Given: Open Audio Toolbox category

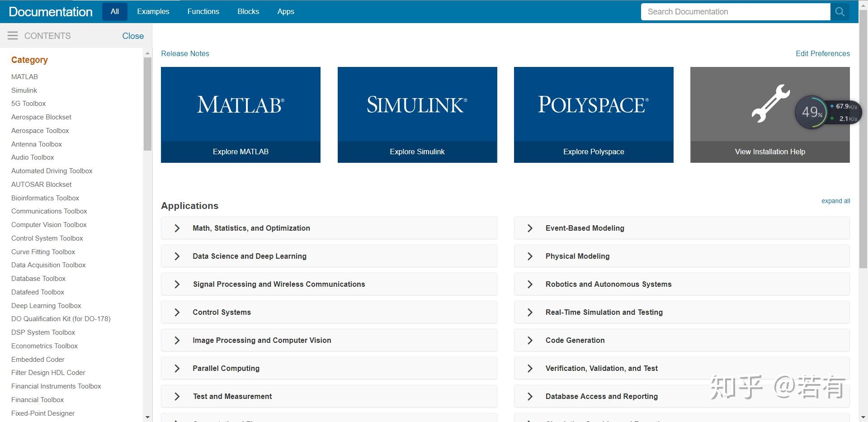Looking at the screenshot, I should (33, 157).
